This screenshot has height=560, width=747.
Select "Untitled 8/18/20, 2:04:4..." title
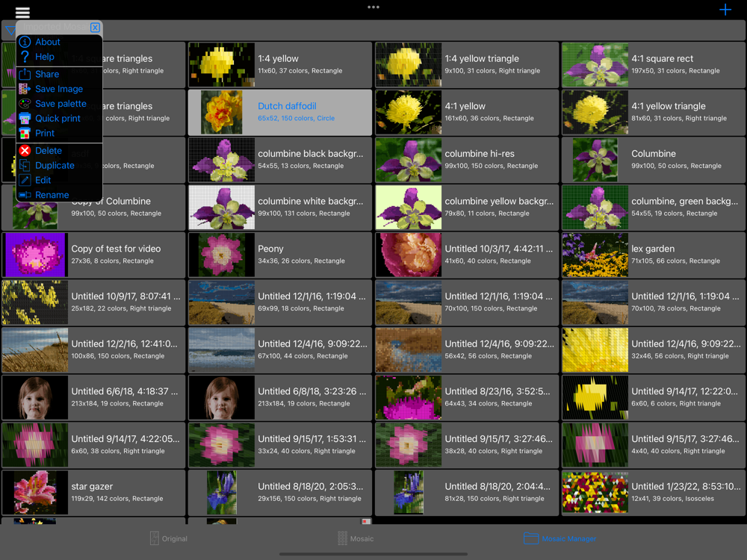pyautogui.click(x=497, y=487)
